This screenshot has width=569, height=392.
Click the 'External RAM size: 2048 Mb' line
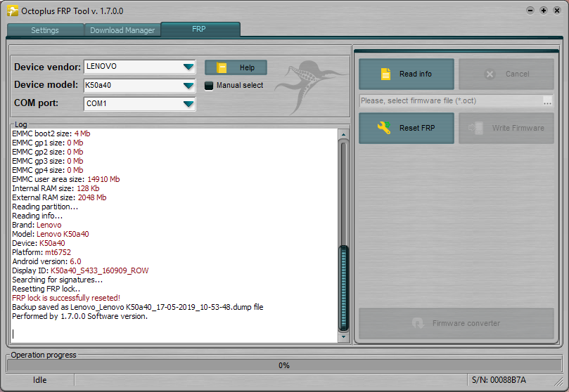click(x=59, y=197)
